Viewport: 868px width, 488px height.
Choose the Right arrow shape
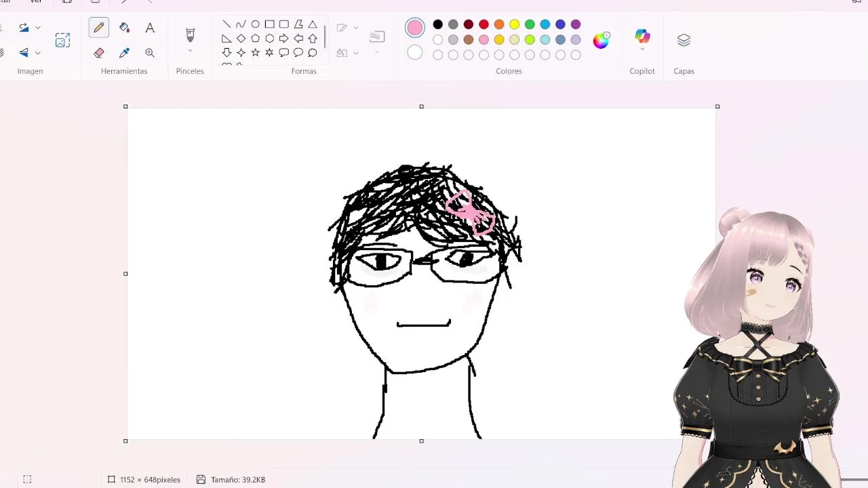(x=284, y=39)
